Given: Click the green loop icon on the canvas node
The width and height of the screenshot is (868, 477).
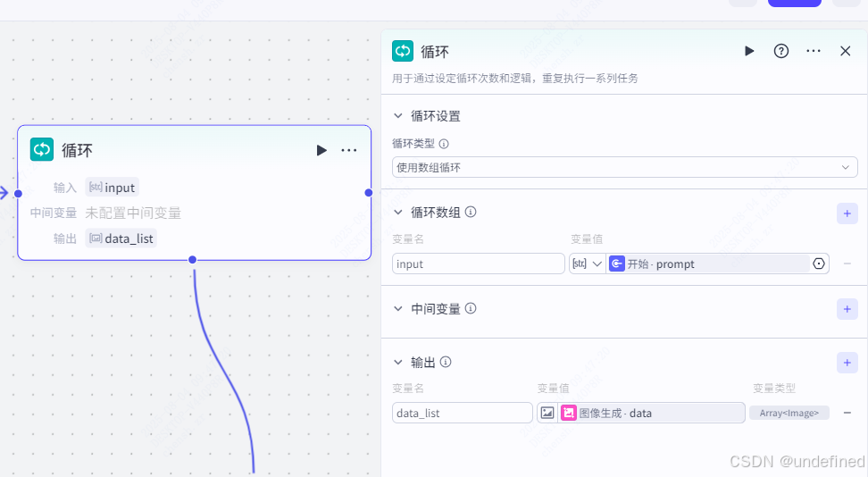Looking at the screenshot, I should (41, 149).
